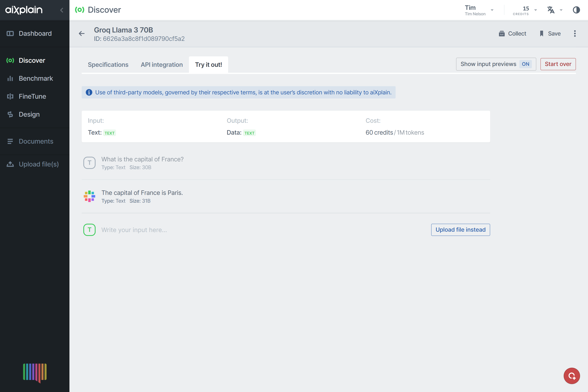
Task: Open the Dashboard sidebar item
Action: coord(35,34)
